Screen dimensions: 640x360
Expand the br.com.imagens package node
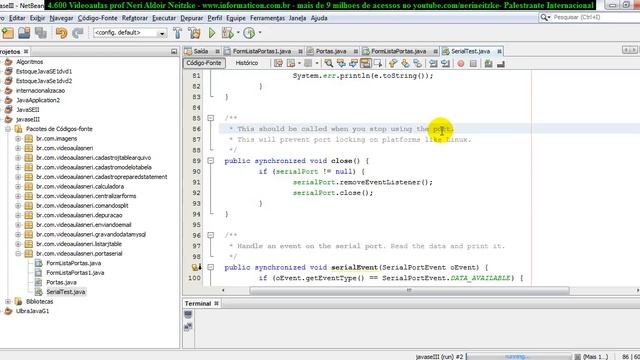[18, 138]
